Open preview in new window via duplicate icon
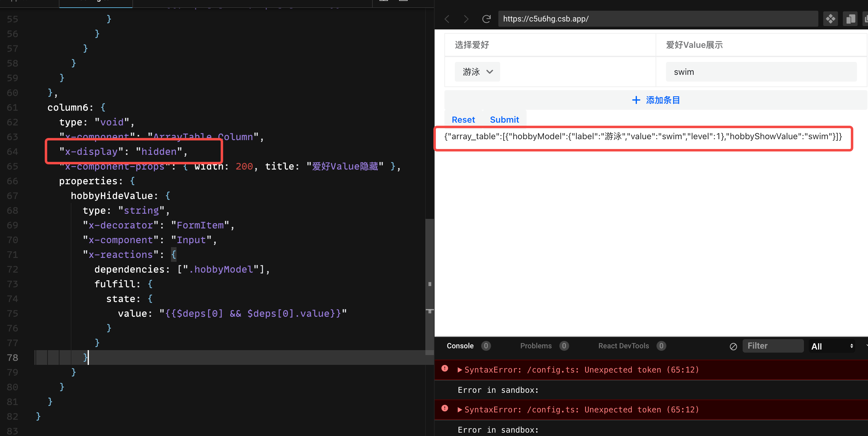This screenshot has height=436, width=868. pos(850,19)
